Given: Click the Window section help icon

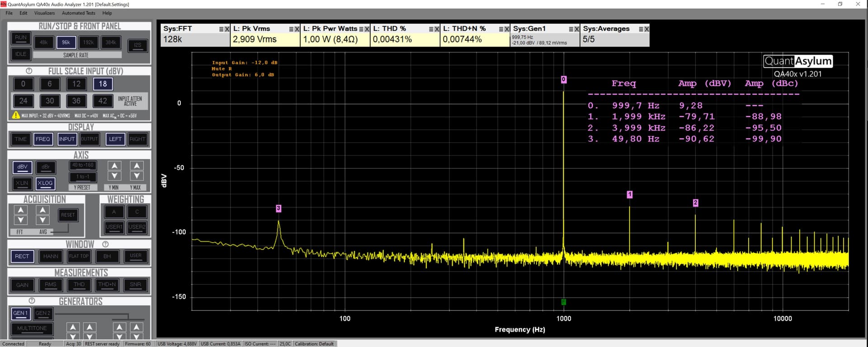Looking at the screenshot, I should [105, 244].
